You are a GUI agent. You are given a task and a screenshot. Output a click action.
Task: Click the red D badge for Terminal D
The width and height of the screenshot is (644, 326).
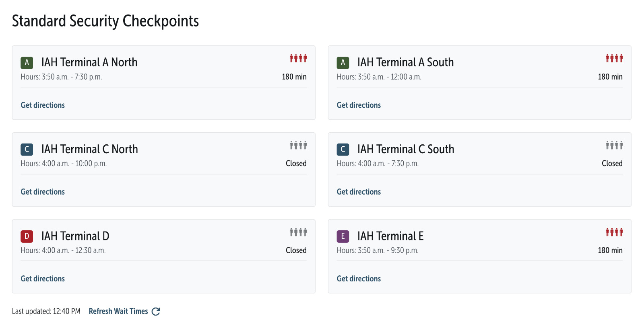pos(27,236)
